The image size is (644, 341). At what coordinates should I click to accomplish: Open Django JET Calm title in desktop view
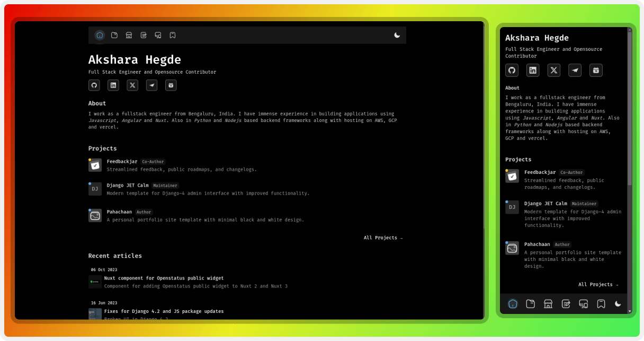pos(128,186)
